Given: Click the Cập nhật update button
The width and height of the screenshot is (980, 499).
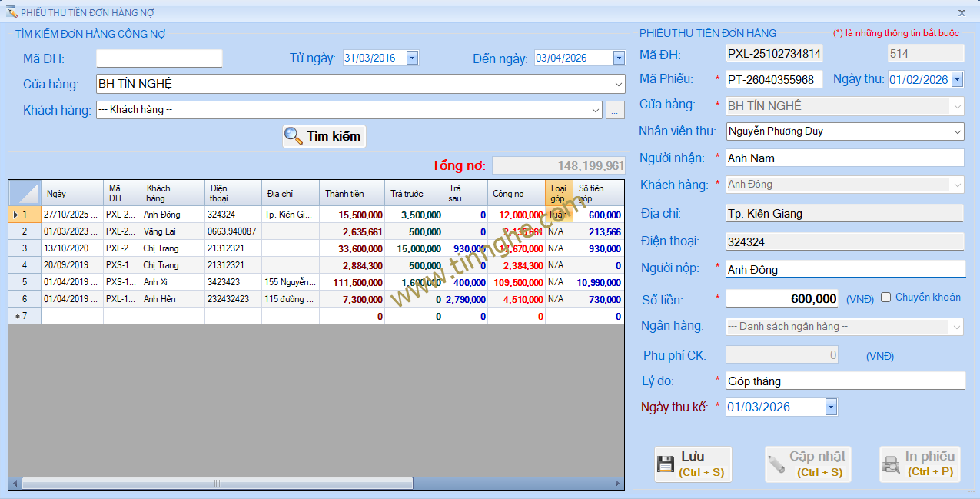Looking at the screenshot, I should (807, 464).
